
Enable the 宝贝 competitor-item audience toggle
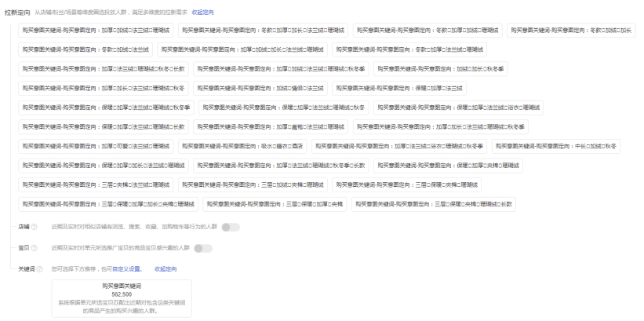203,248
